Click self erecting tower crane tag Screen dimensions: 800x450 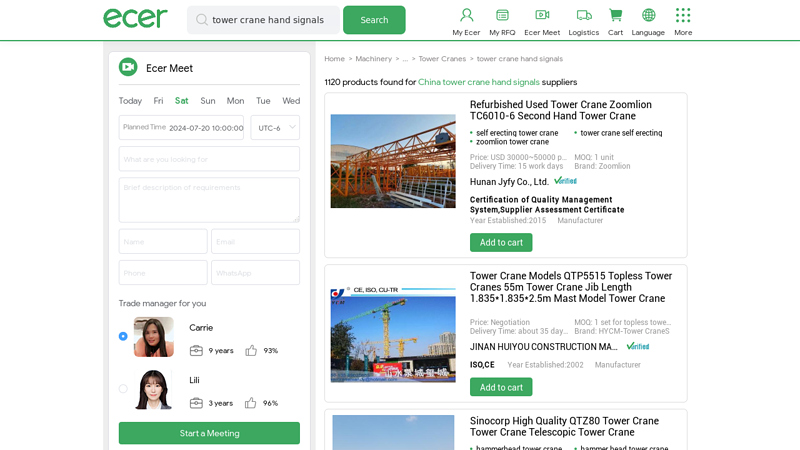[517, 133]
